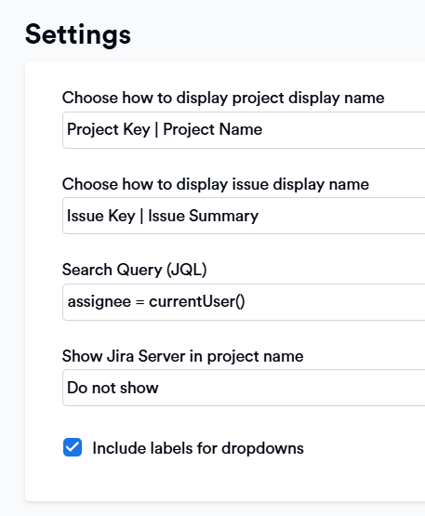Uncheck the Include labels for dropdowns checkbox

tap(72, 447)
